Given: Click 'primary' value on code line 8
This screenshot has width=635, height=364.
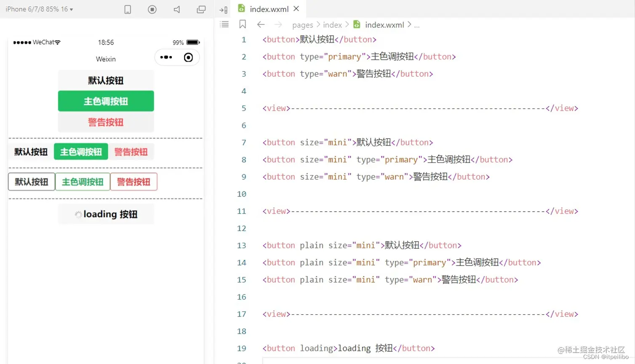Looking at the screenshot, I should pyautogui.click(x=401, y=160).
